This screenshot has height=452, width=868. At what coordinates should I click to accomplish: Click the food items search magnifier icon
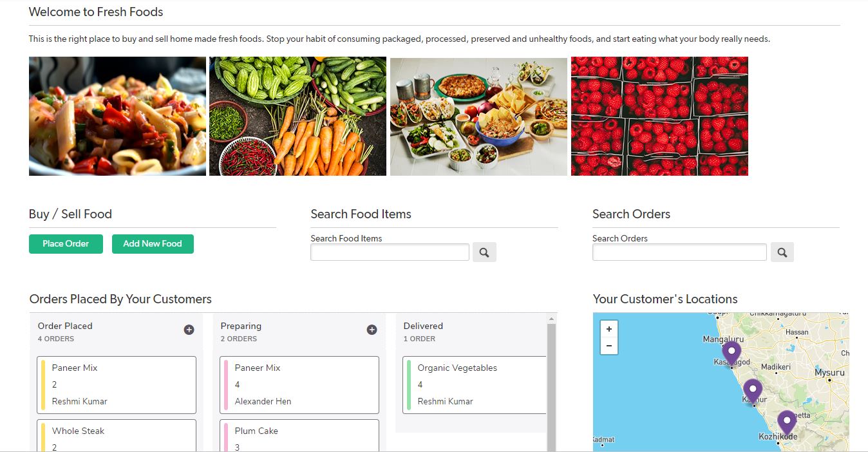pyautogui.click(x=484, y=252)
